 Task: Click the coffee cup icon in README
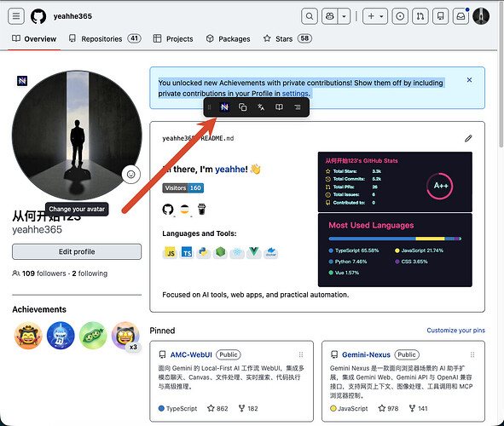click(201, 210)
